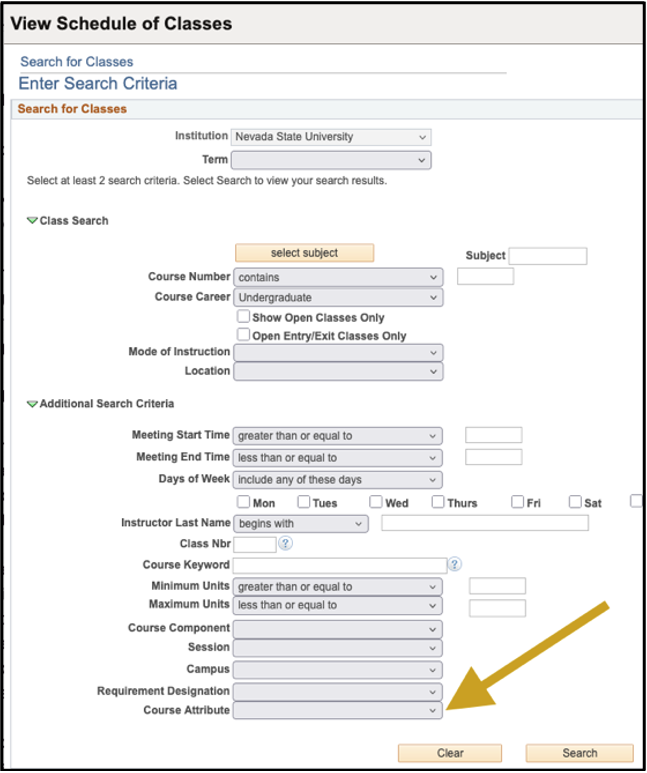Open the Mode of Instruction dropdown
The width and height of the screenshot is (647, 773).
pos(337,352)
